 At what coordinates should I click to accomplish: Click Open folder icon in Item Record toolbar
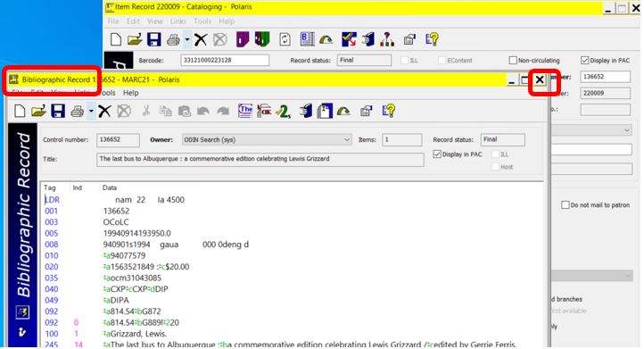(135, 39)
